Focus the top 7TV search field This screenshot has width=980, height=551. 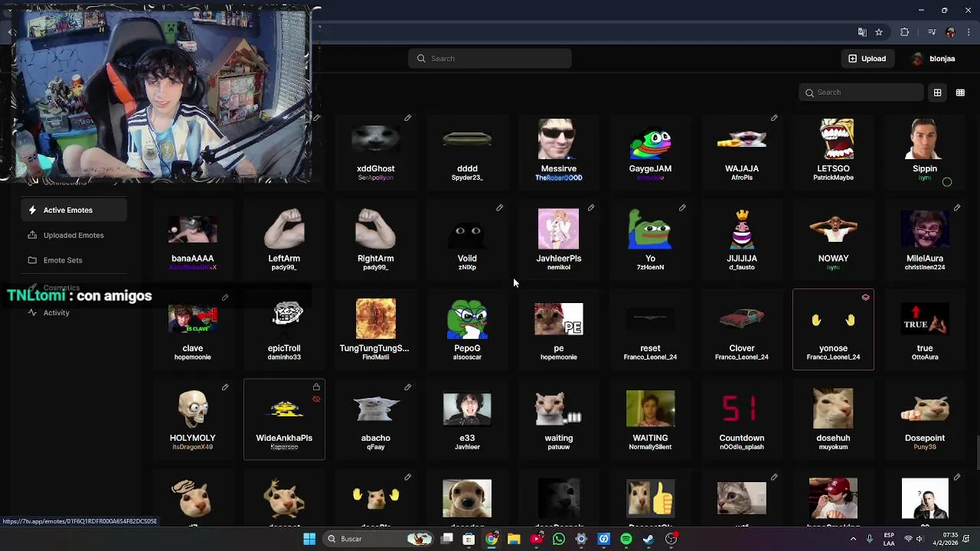490,58
